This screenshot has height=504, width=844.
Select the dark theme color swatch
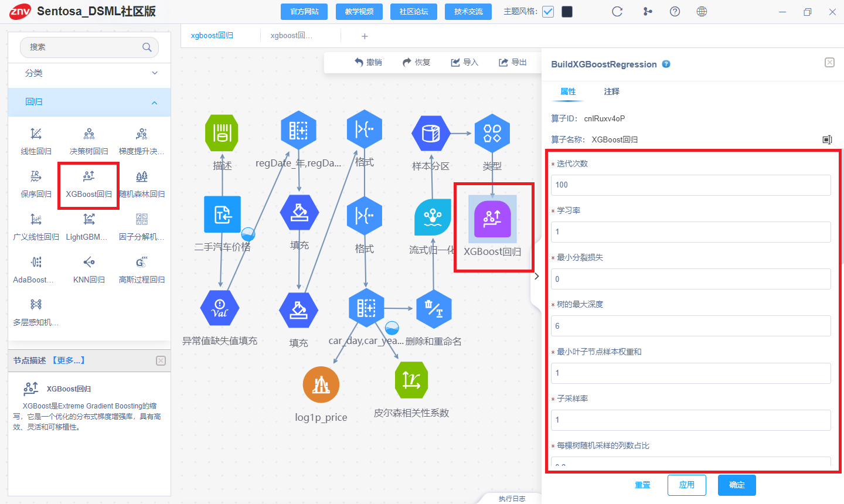click(567, 12)
